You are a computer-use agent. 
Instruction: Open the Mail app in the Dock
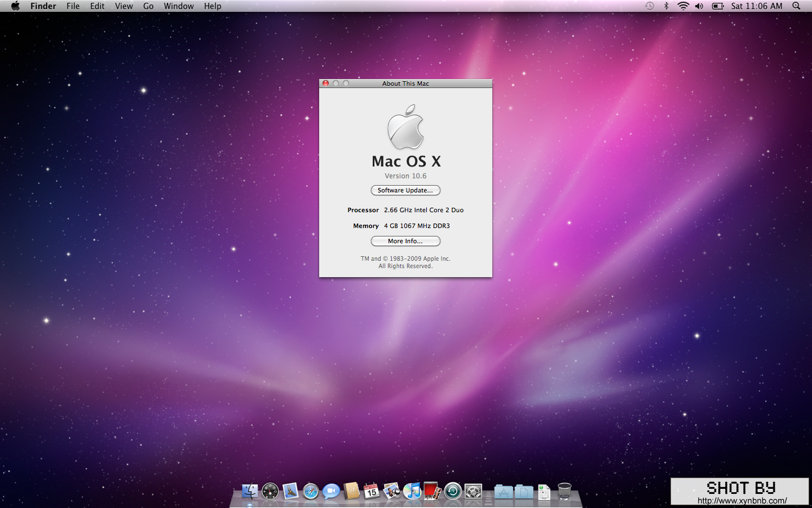[x=290, y=491]
